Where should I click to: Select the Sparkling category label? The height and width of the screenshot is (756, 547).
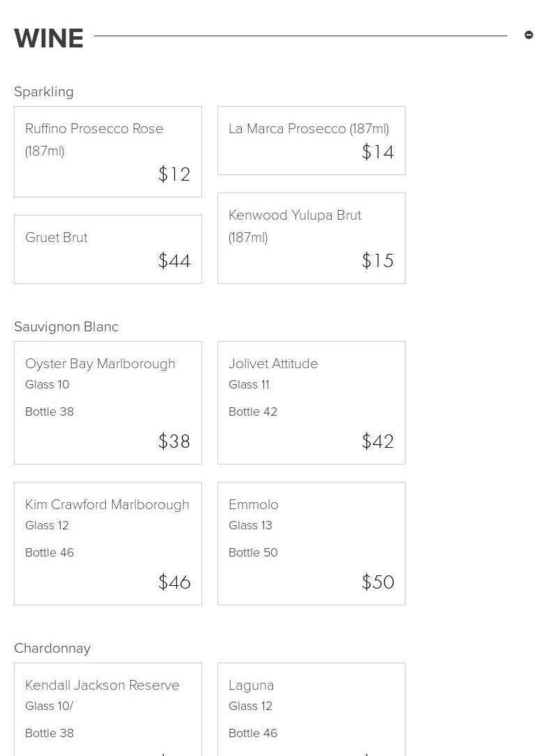click(x=44, y=92)
